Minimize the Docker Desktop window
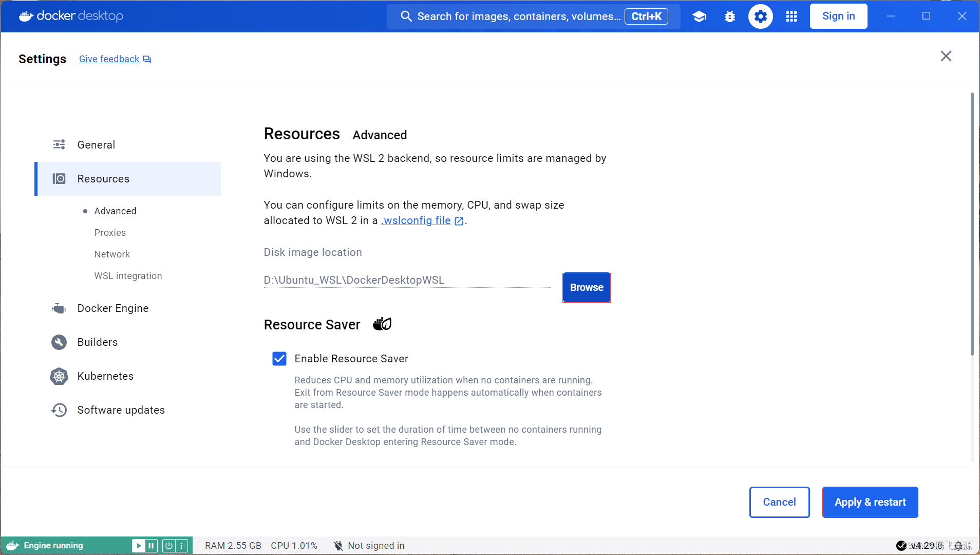 click(x=891, y=16)
